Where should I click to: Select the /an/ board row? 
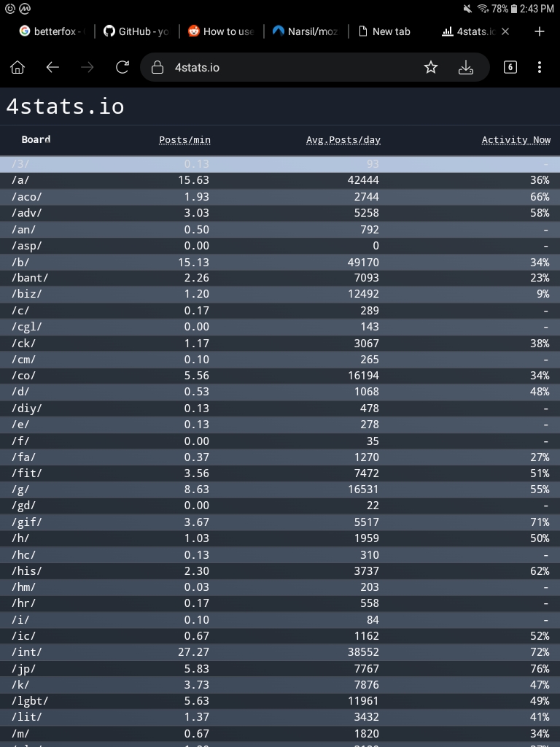tap(280, 230)
